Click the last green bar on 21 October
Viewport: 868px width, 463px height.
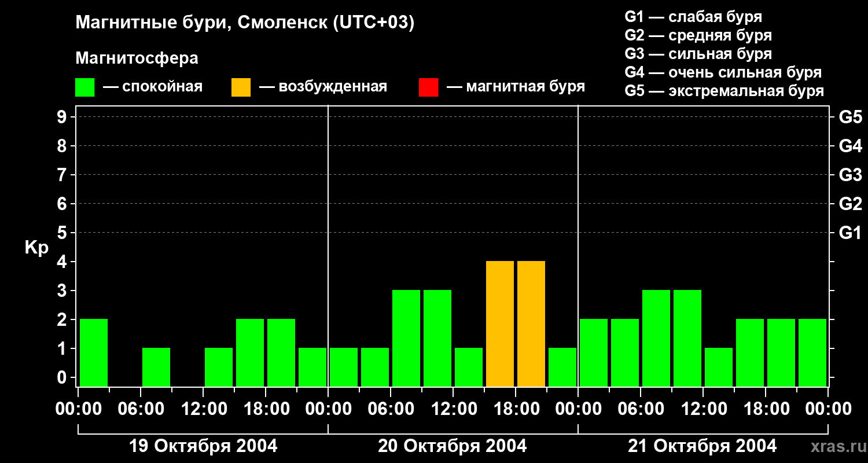click(x=812, y=353)
